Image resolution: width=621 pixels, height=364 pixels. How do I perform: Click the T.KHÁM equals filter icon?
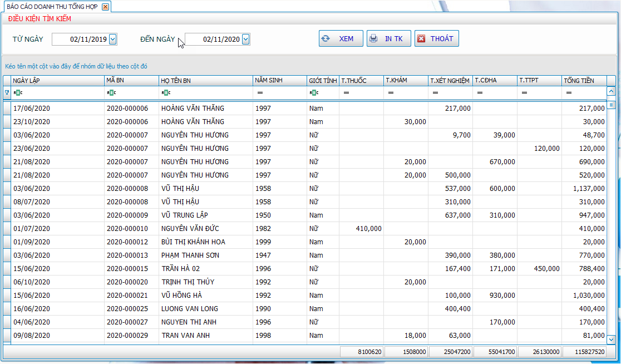[391, 93]
